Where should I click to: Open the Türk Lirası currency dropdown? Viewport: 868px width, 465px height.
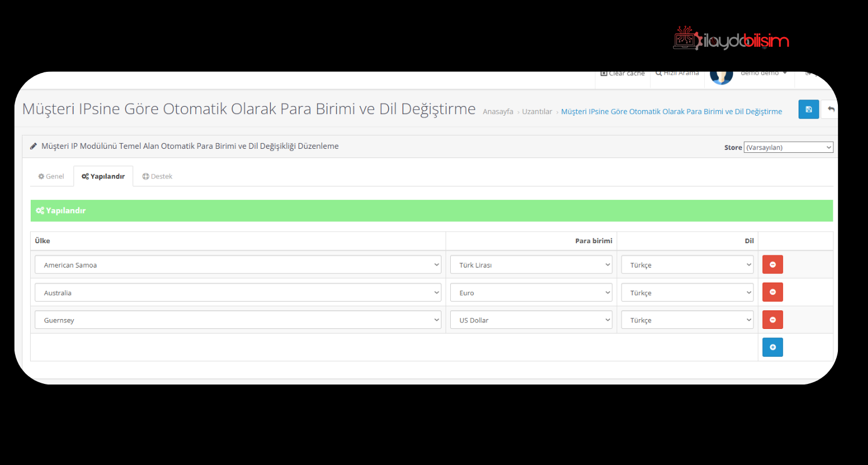531,265
